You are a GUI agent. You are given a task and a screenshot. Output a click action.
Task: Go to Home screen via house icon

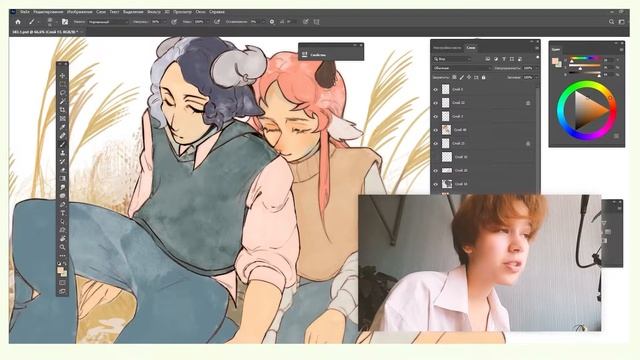tap(18, 22)
